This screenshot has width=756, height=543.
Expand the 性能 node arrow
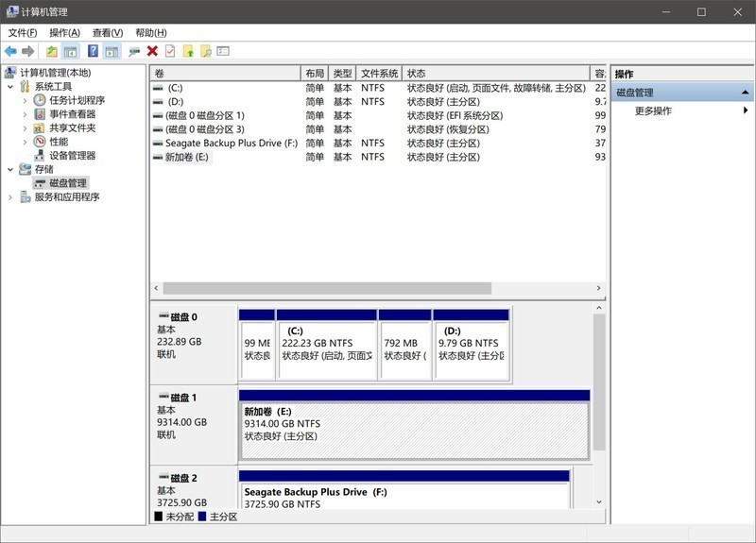[26, 143]
